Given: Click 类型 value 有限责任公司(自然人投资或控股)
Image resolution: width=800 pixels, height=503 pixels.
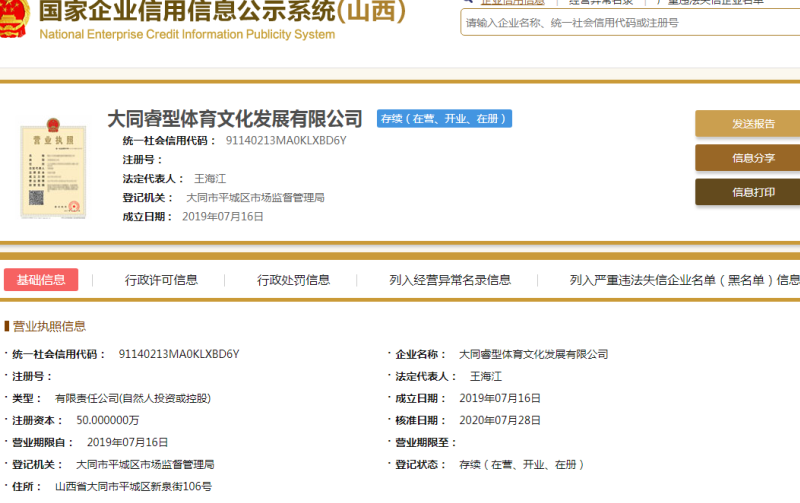Looking at the screenshot, I should pos(133,398).
